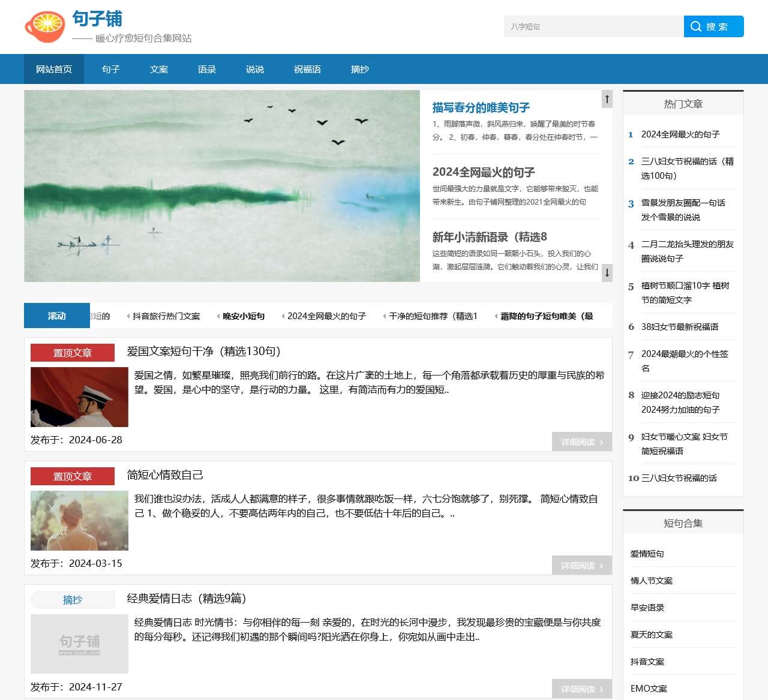Click the 爱国文案 article thumbnail
768x700 pixels.
(x=79, y=397)
